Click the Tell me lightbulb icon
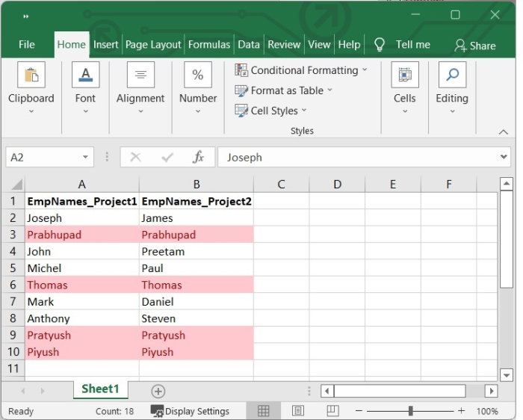Screen dimensions: 523x420 point(380,45)
